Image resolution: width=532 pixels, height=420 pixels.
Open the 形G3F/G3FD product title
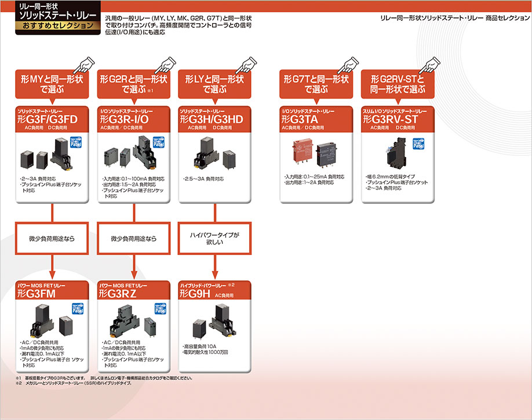(48, 119)
